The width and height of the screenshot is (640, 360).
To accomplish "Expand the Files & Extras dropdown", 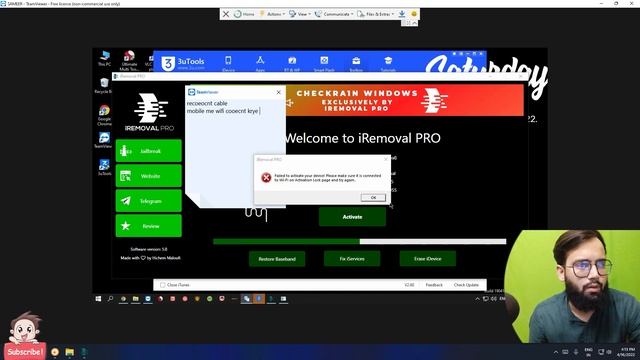I will click(376, 14).
